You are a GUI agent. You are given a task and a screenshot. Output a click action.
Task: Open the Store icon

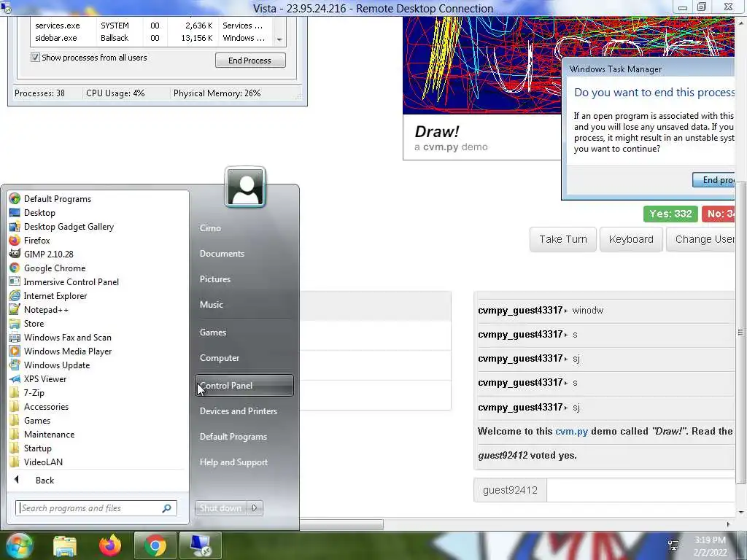pyautogui.click(x=15, y=323)
